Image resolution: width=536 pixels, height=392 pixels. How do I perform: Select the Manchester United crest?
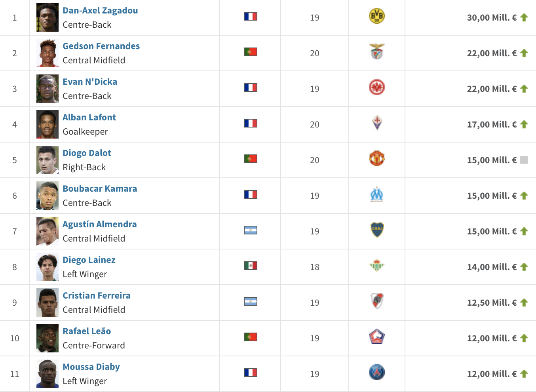pos(376,160)
